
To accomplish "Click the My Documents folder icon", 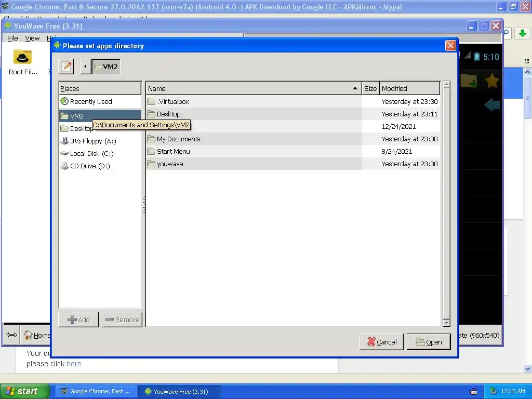I will click(151, 139).
